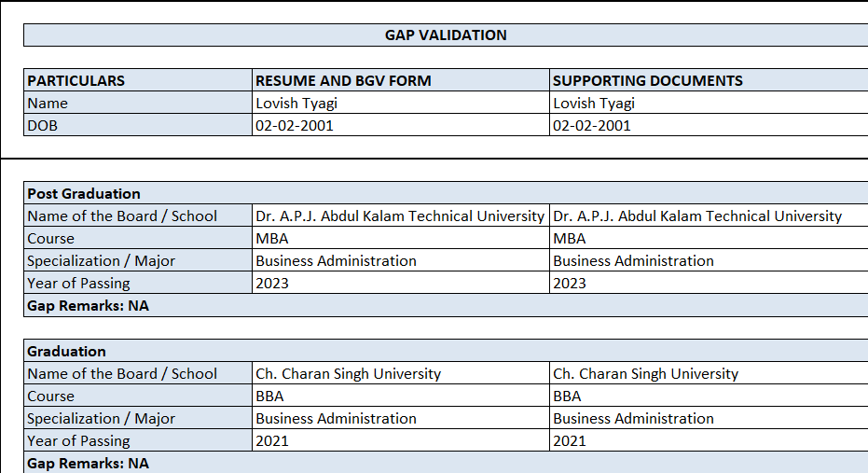Select Lovish Tyagi under Supporting Documents

(707, 104)
